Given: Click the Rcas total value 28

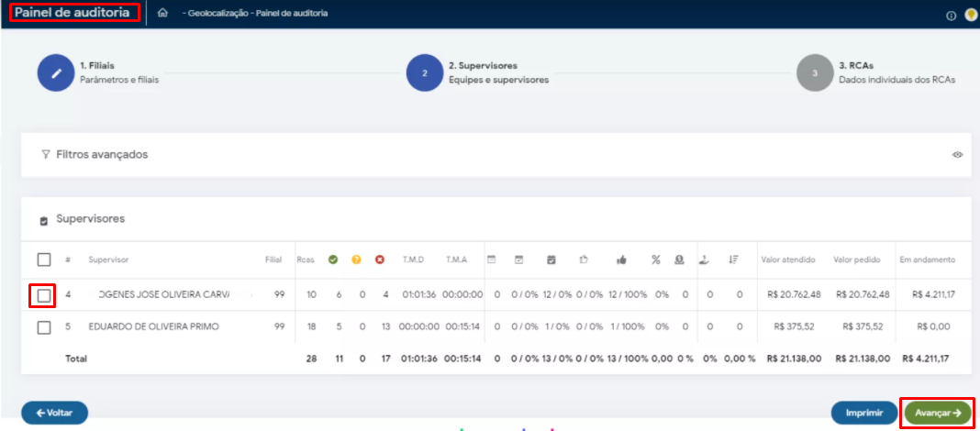Looking at the screenshot, I should coord(311,359).
